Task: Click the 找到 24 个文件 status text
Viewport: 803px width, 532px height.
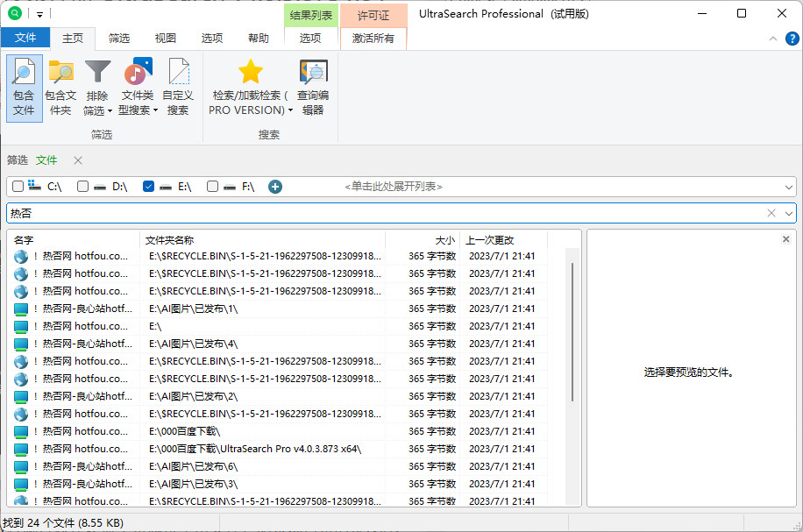Action: [x=63, y=522]
